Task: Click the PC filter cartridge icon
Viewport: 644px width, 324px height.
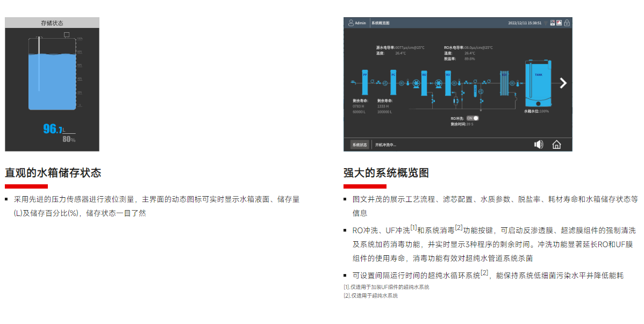Action: [x=393, y=82]
